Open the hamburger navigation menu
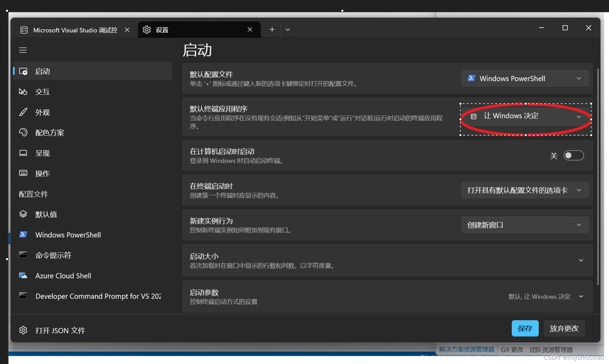Viewport: 609px width, 364px height. (23, 50)
